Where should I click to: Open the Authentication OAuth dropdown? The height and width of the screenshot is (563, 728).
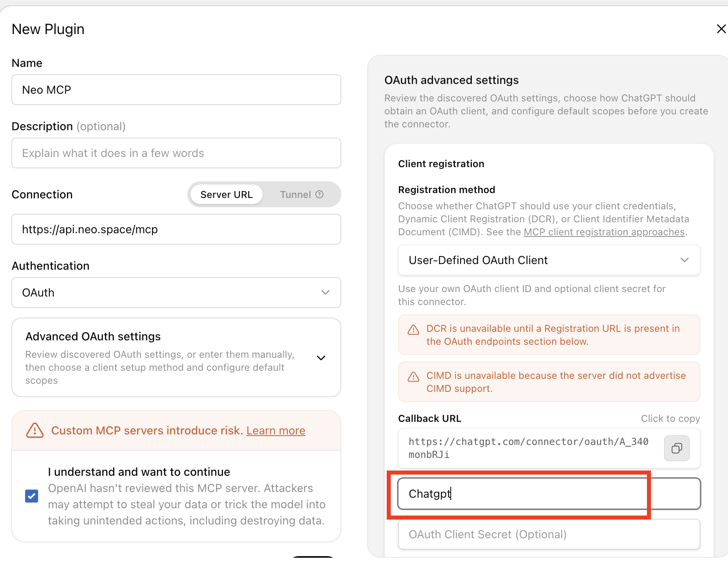(176, 292)
